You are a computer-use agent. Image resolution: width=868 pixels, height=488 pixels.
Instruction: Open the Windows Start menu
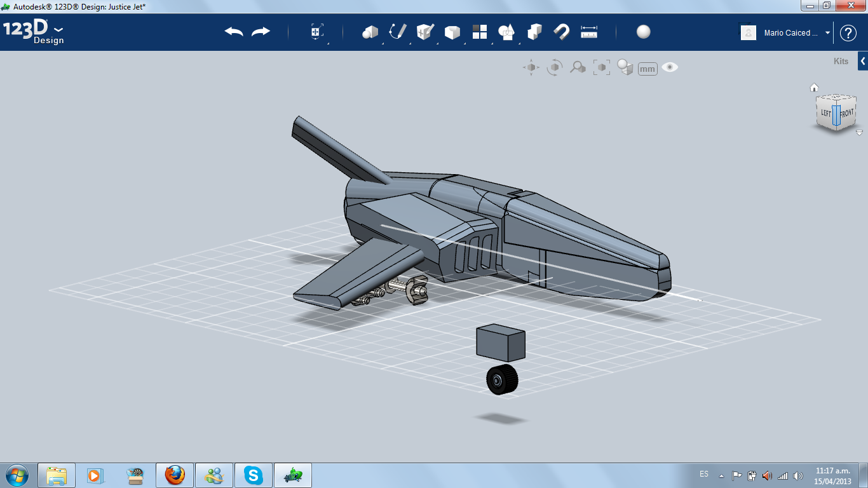pos(17,475)
